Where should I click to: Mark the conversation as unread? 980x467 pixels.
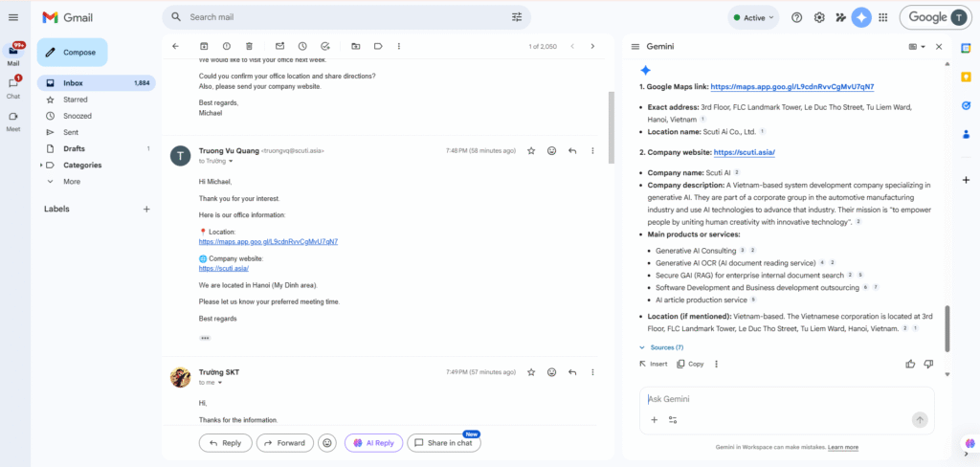(279, 46)
